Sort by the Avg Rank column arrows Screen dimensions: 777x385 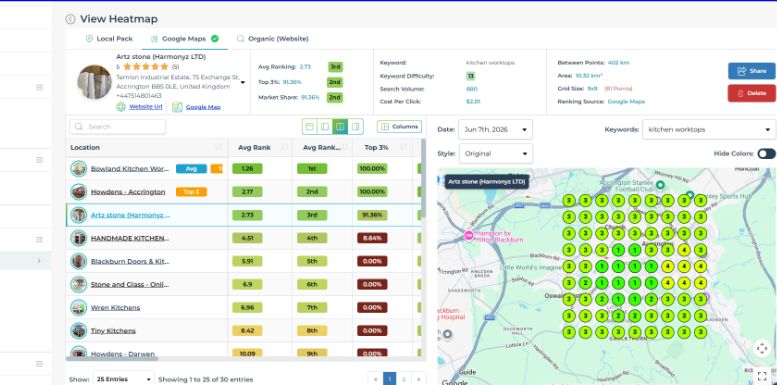(x=284, y=147)
